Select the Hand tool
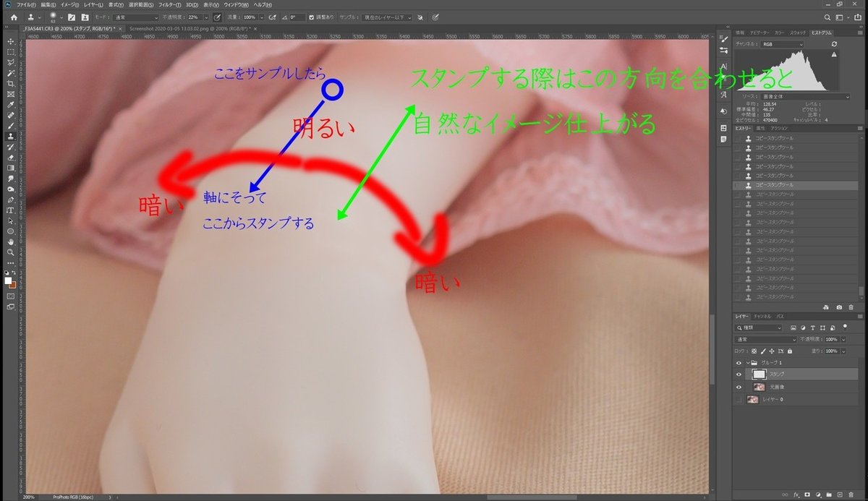The image size is (868, 501). tap(11, 241)
